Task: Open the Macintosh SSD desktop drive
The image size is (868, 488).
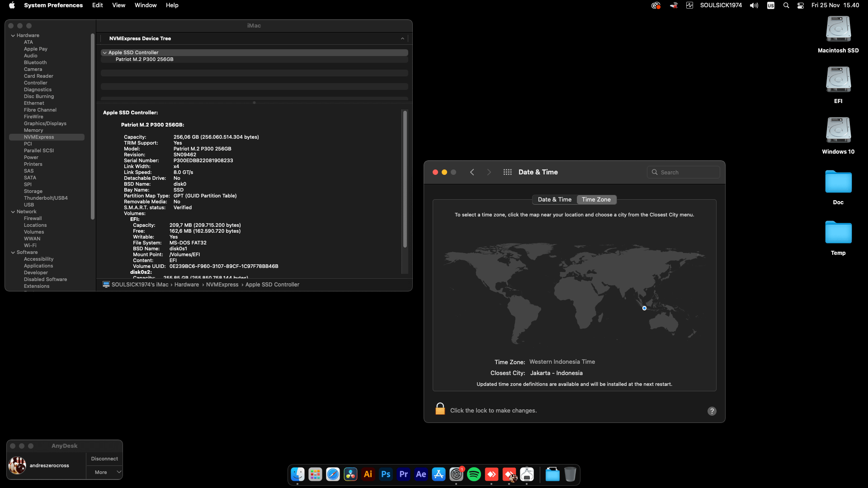Action: 838,34
